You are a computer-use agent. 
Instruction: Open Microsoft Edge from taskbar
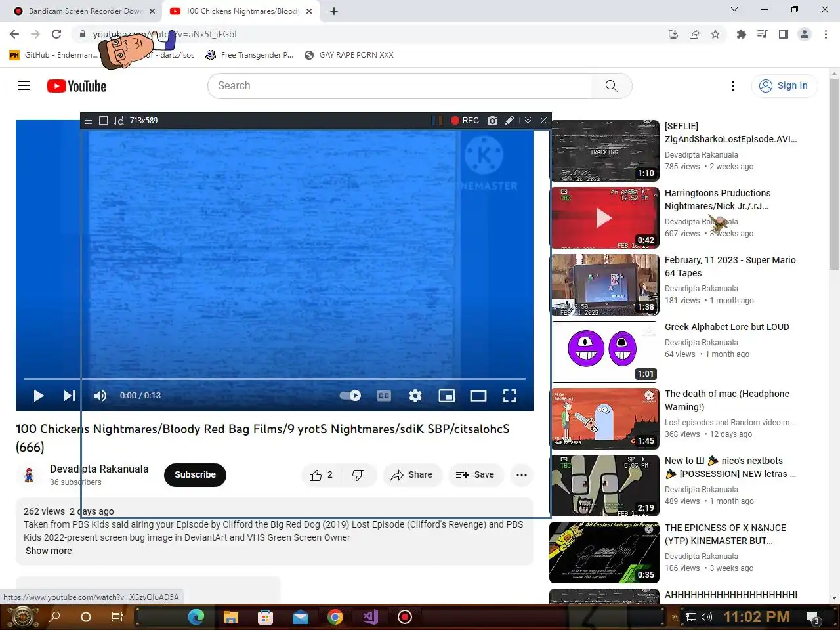pos(196,617)
